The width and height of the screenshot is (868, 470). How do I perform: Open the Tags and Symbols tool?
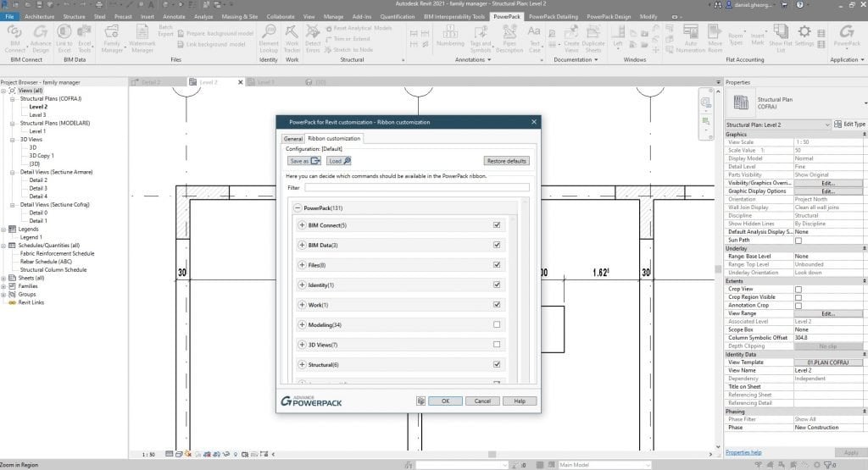click(x=480, y=37)
